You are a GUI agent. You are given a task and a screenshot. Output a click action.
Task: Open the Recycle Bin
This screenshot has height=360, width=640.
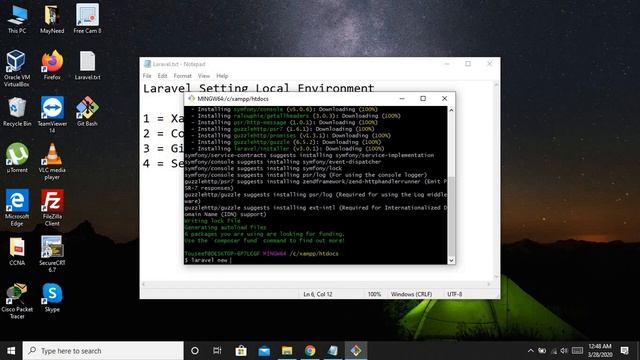click(17, 112)
